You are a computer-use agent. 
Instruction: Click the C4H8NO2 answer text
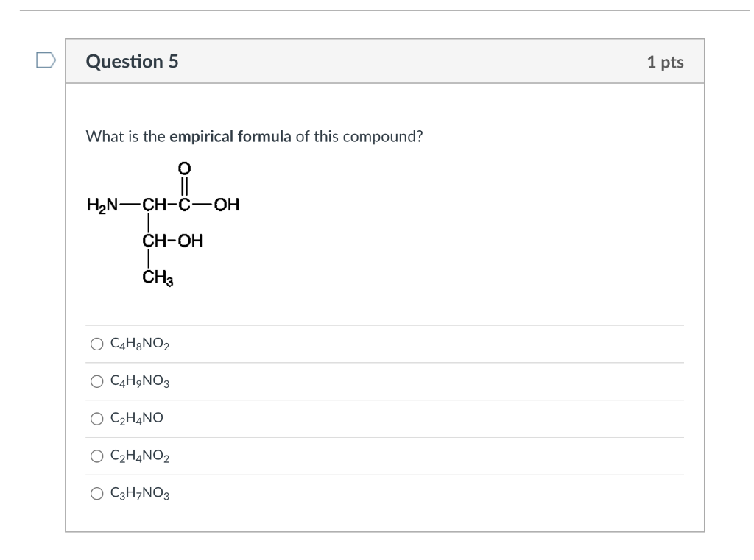coord(138,342)
